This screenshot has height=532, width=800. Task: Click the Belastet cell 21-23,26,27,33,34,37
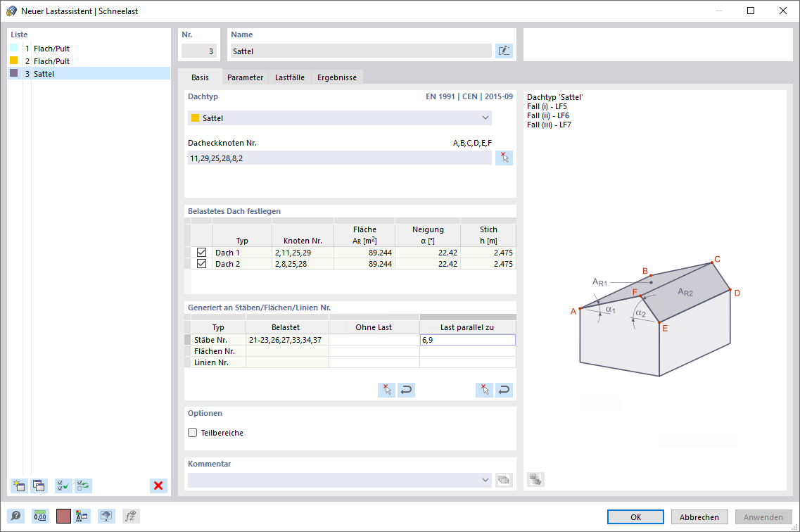287,340
